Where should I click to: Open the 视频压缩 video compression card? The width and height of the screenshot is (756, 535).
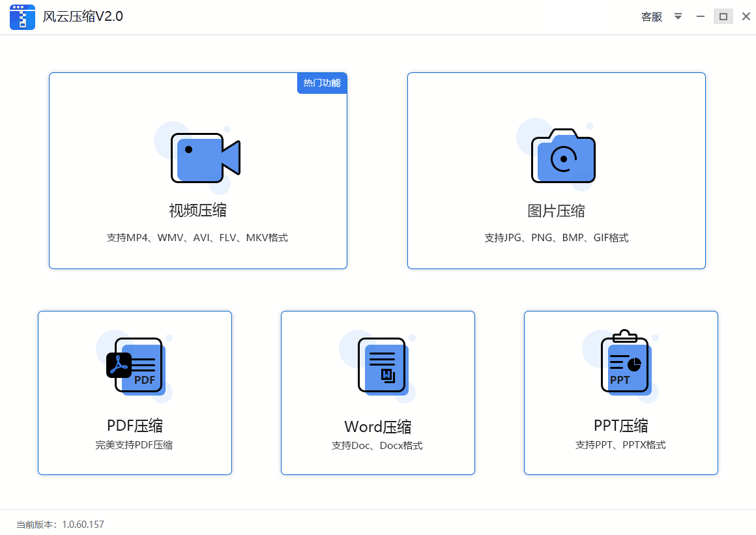tap(198, 171)
